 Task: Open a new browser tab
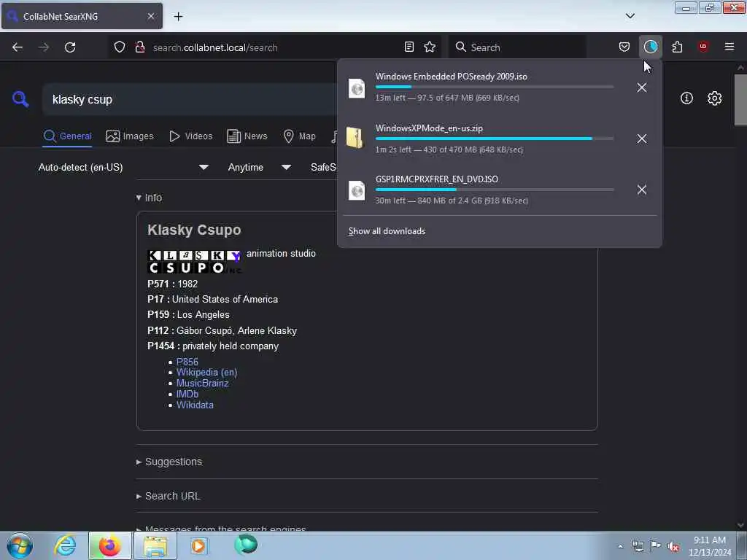[178, 17]
